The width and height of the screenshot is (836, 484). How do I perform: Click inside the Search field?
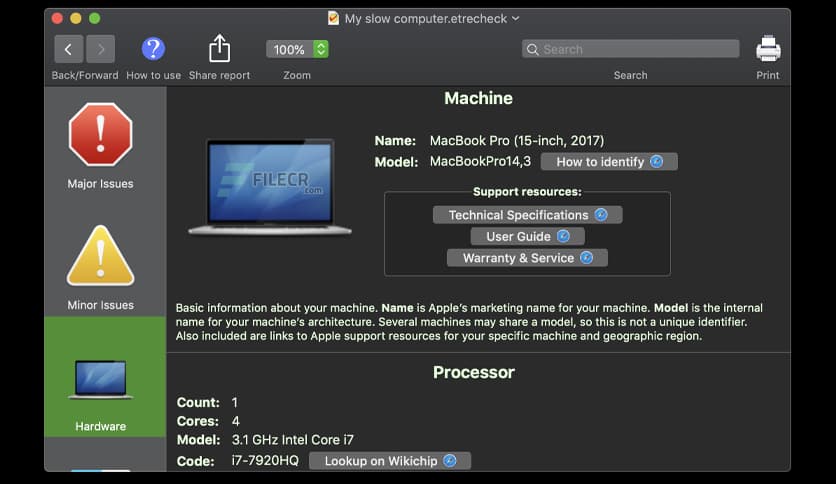[630, 49]
